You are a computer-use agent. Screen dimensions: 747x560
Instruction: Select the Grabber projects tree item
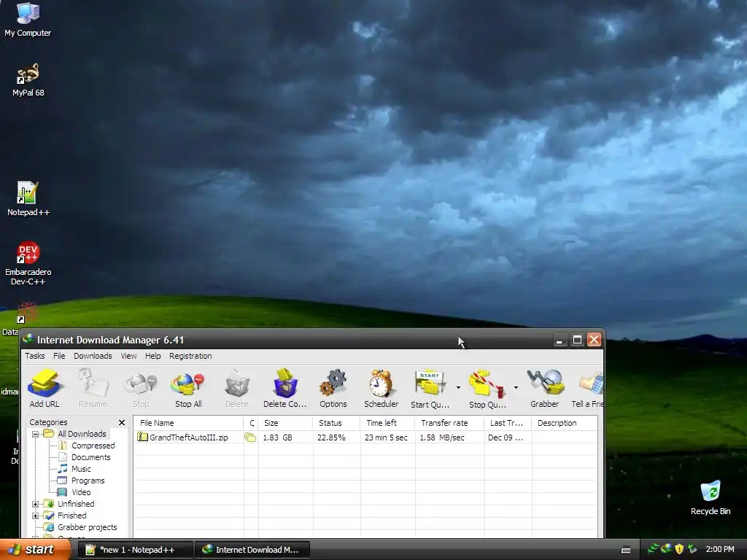pyautogui.click(x=88, y=527)
